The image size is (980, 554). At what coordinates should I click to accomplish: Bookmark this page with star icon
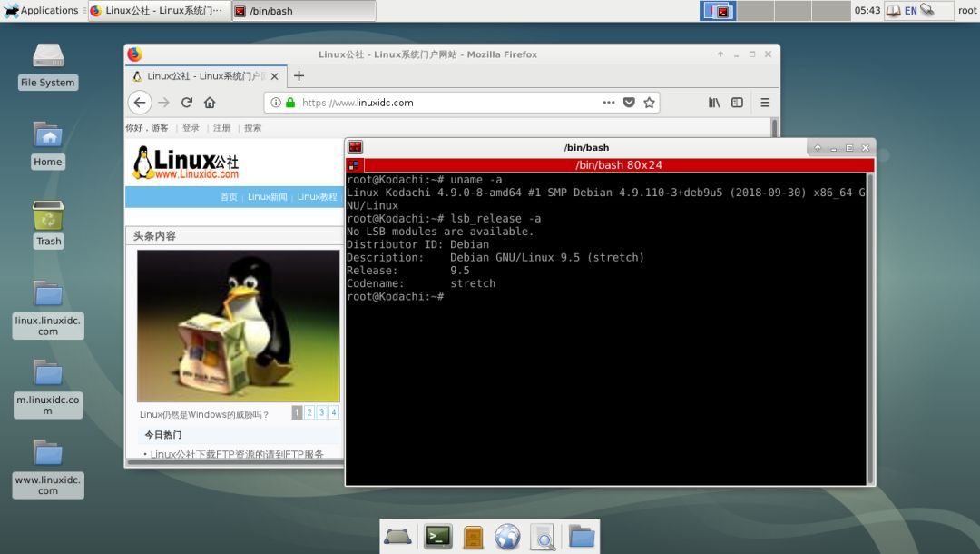(650, 103)
